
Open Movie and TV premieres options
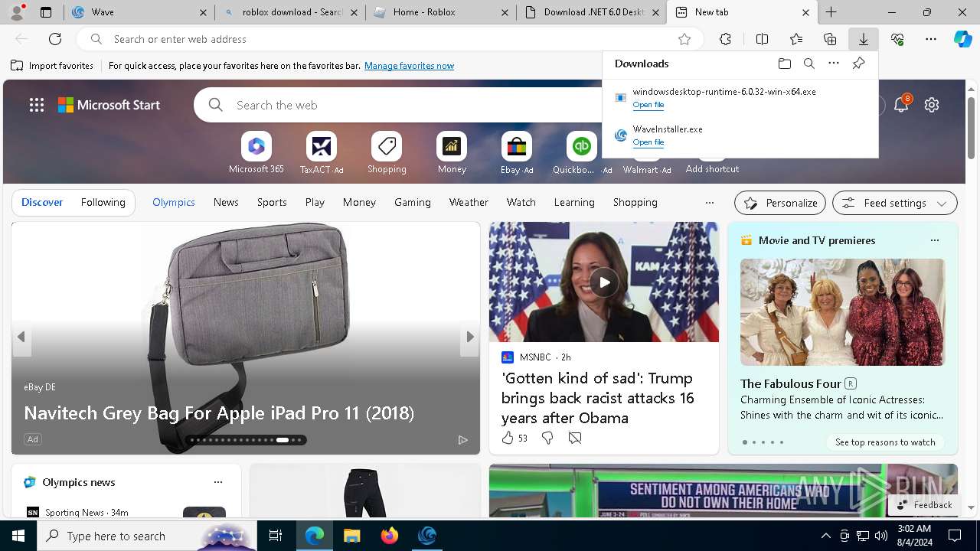click(x=934, y=240)
